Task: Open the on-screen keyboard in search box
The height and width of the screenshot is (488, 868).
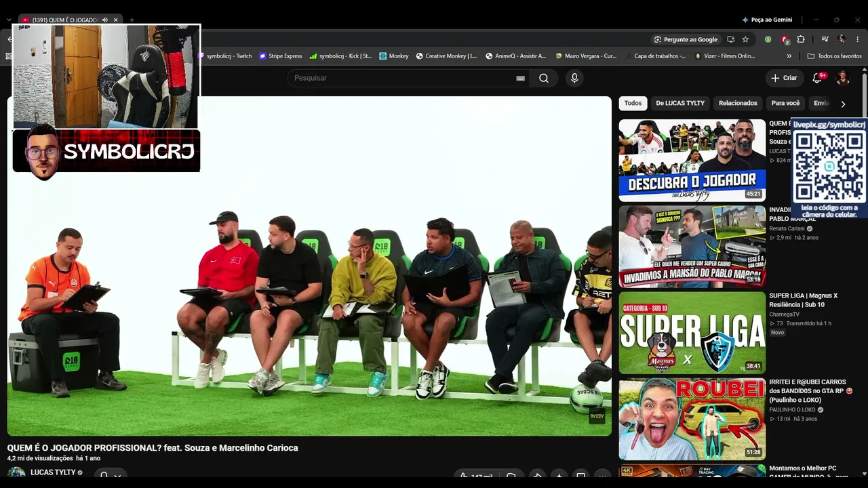Action: (520, 78)
